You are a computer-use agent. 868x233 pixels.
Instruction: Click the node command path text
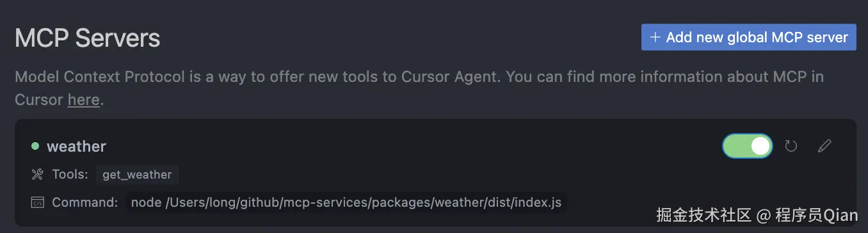click(346, 202)
